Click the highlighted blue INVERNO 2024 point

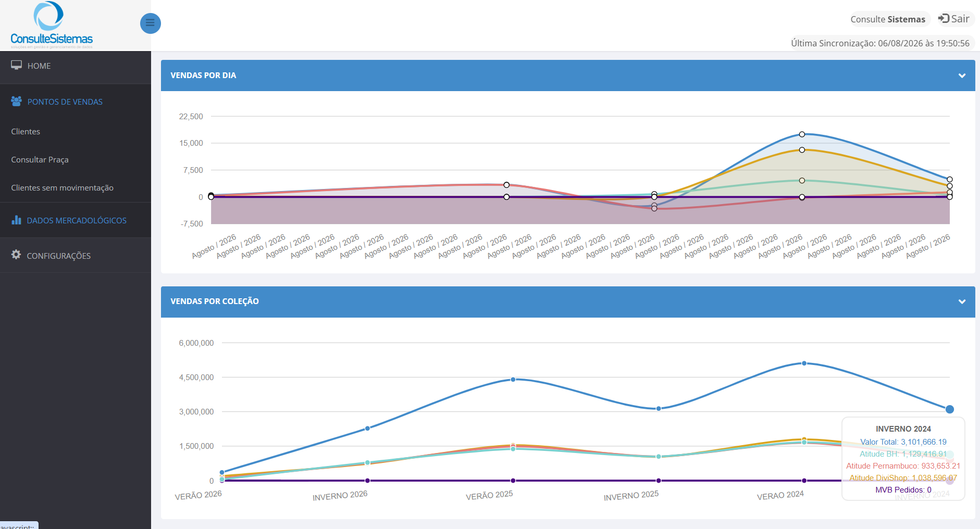tap(950, 409)
